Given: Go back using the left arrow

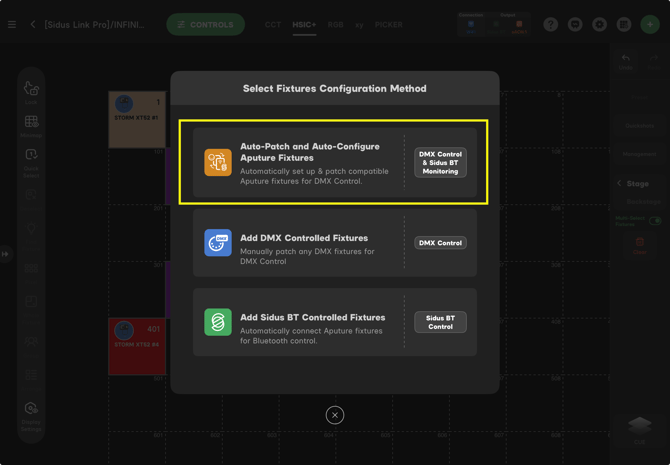Looking at the screenshot, I should click(33, 25).
